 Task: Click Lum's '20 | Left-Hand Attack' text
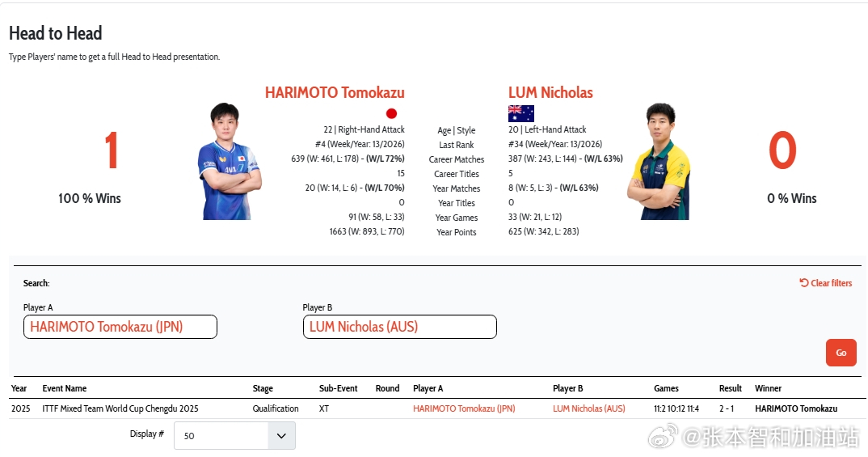(x=547, y=129)
